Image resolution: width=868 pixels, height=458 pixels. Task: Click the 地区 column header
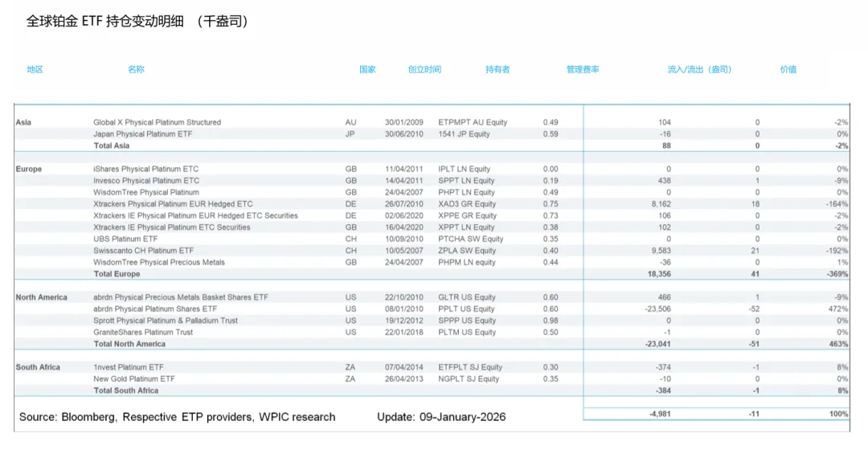(35, 69)
